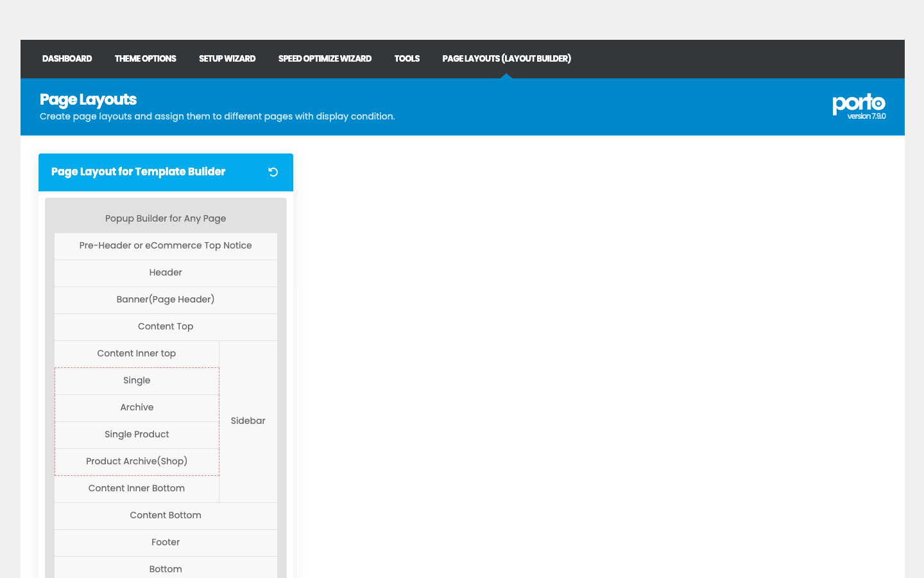Choose the Header layout block
The width and height of the screenshot is (924, 578).
(x=166, y=273)
